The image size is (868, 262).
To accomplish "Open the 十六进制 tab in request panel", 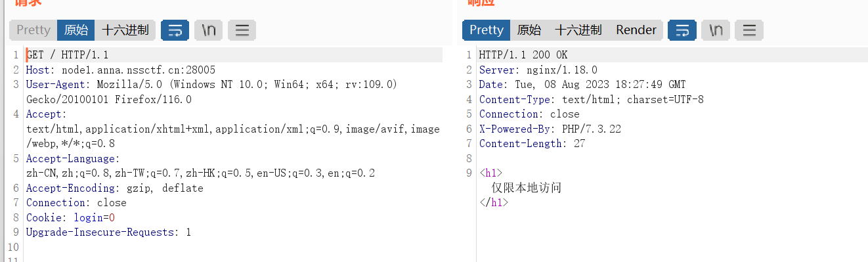I will coord(125,30).
